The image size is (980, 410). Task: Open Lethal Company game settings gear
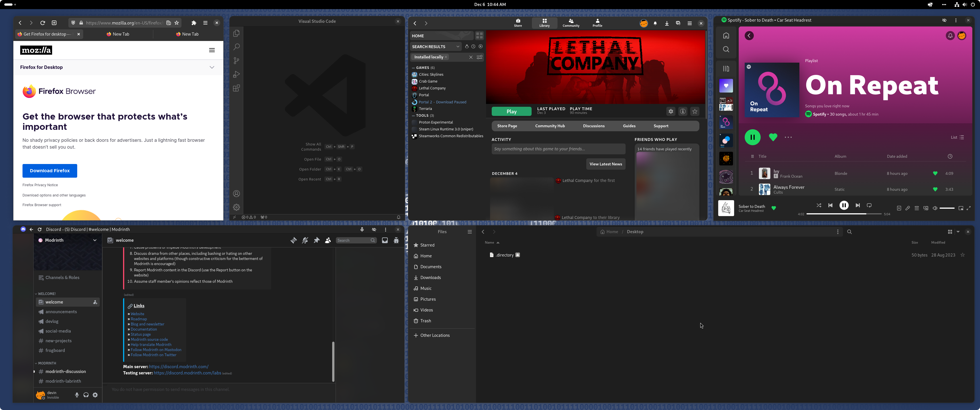[x=671, y=111]
